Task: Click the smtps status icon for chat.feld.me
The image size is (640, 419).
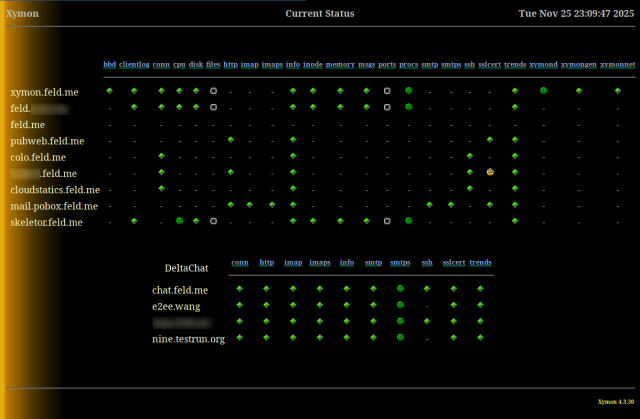Action: pos(400,289)
